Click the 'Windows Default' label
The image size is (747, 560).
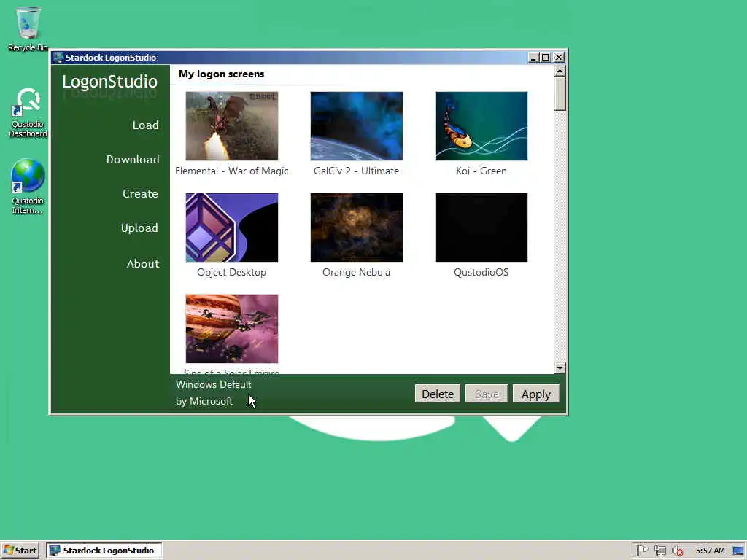tap(213, 384)
